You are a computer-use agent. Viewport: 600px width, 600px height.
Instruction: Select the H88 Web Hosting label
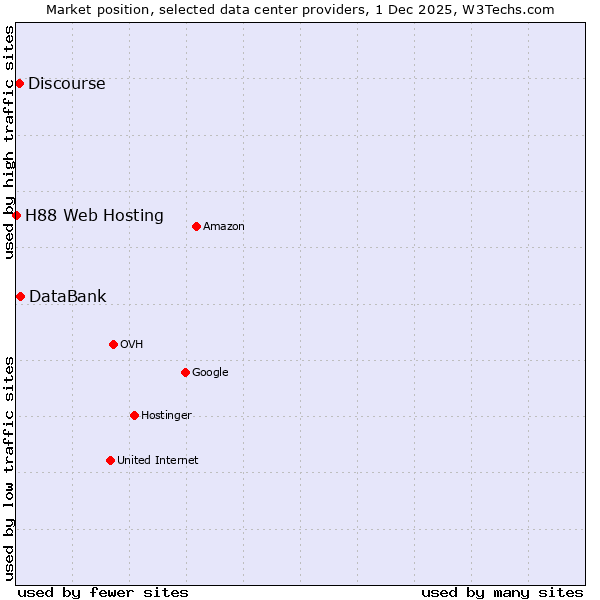click(95, 215)
